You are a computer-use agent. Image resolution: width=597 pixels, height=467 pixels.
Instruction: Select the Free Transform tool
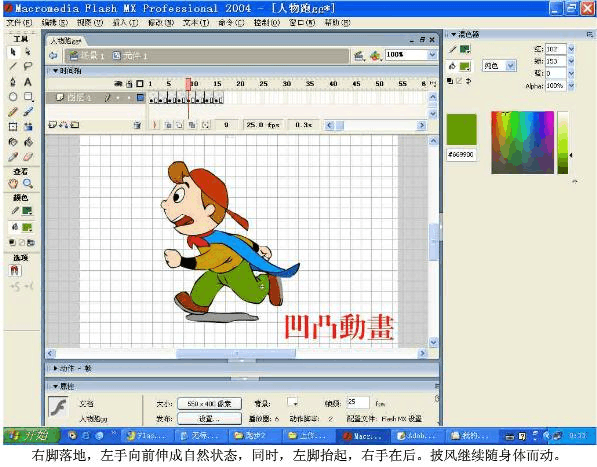point(13,127)
